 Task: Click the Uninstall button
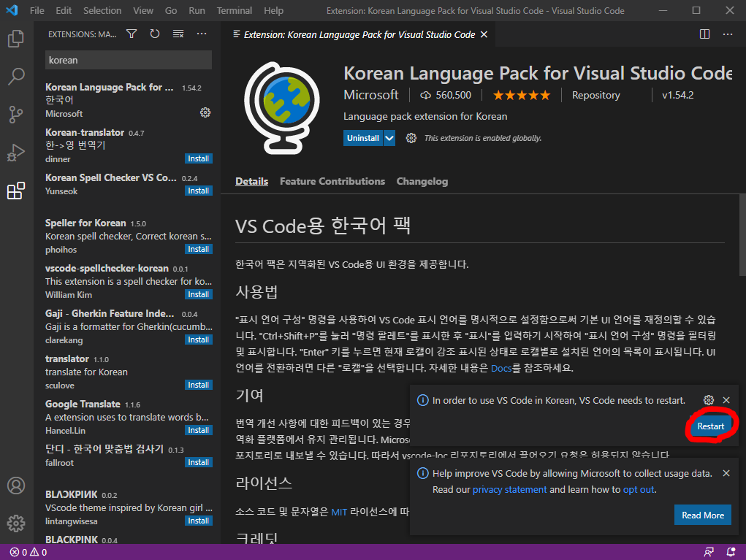[x=363, y=138]
